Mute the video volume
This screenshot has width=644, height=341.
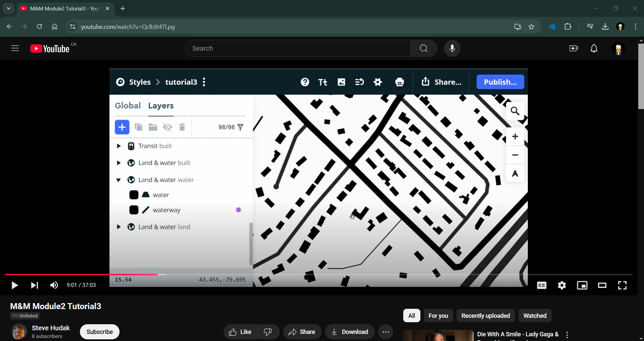coord(54,285)
